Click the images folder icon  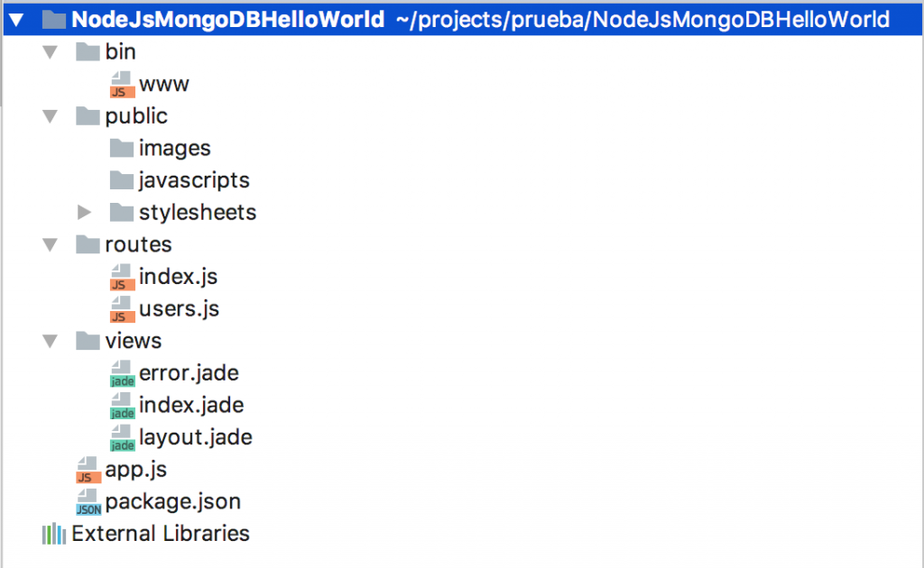tap(122, 148)
